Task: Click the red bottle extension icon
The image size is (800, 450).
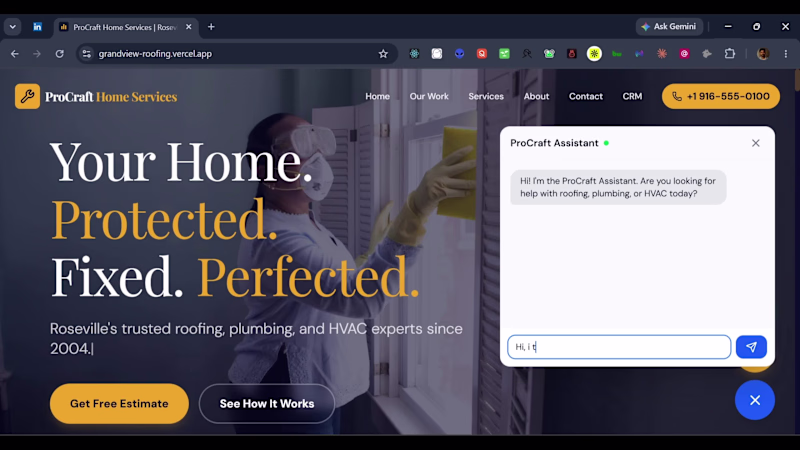Action: click(x=571, y=54)
